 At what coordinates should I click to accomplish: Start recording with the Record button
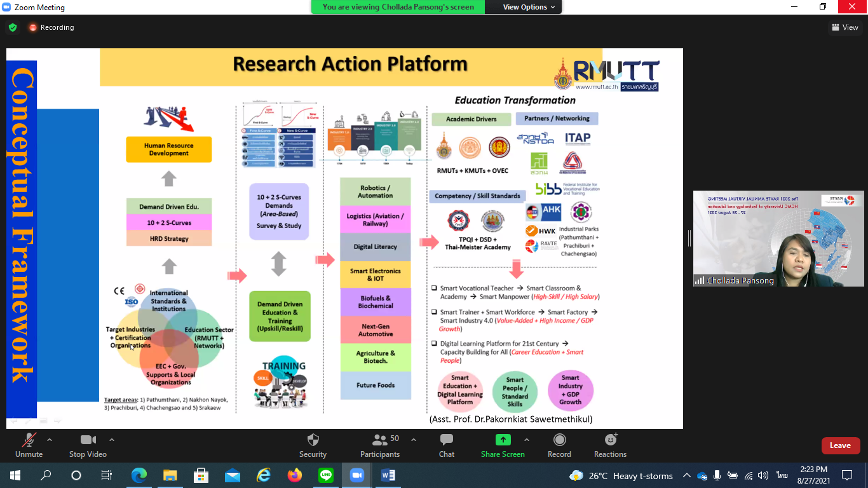559,445
